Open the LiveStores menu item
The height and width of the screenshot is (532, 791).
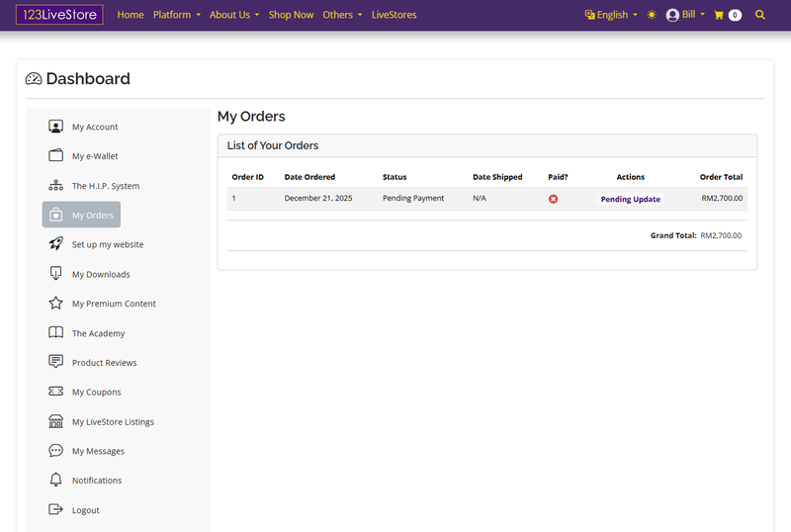[x=394, y=15]
